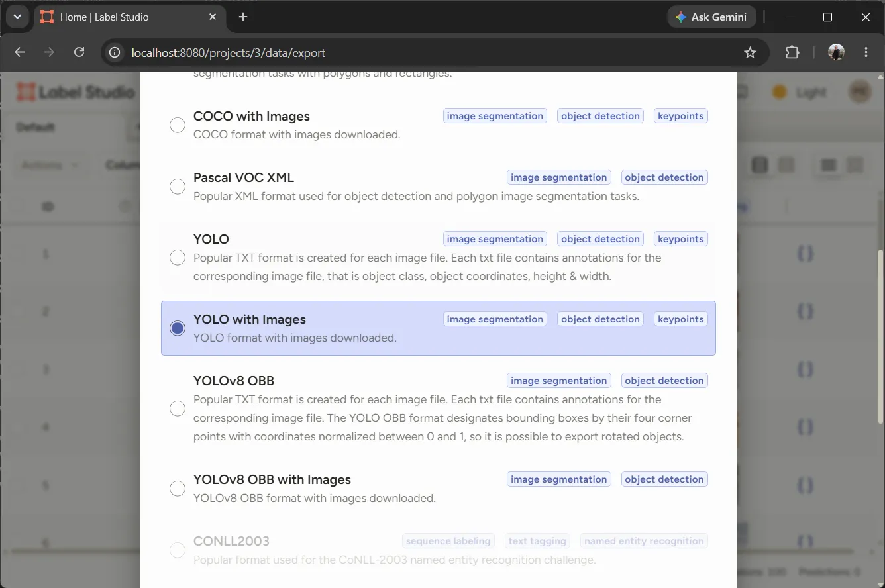Click the image segmentation tag on YOLO with Images
885x588 pixels.
tap(495, 319)
